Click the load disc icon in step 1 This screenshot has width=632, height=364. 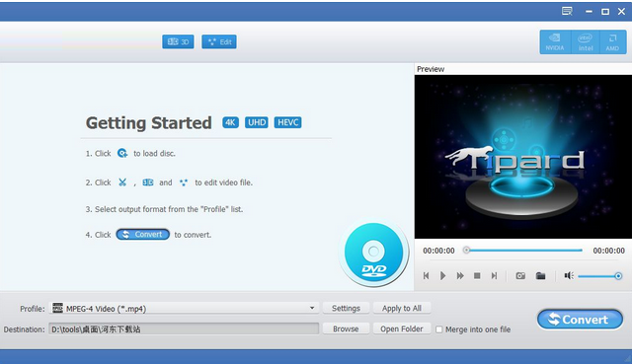coord(122,154)
